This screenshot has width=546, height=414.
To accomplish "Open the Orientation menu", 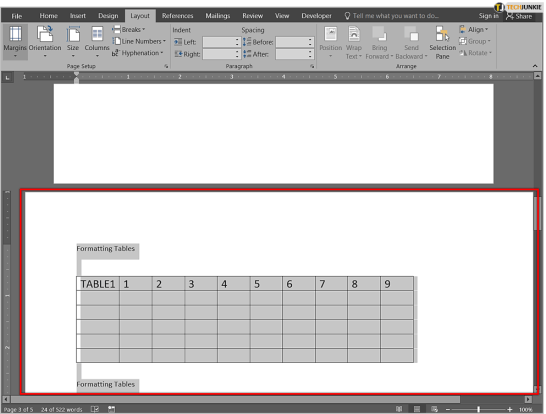I will [45, 41].
